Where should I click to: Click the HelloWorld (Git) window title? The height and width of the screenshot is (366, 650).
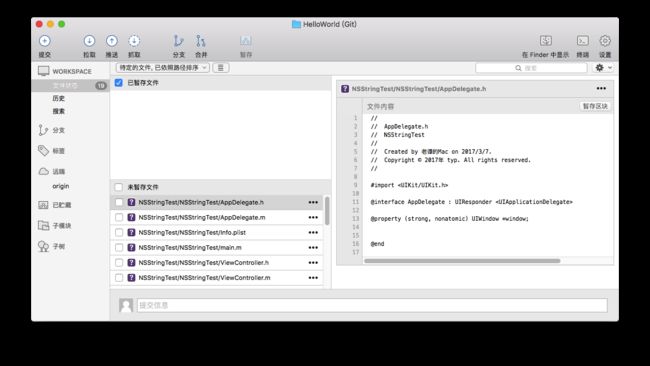(x=324, y=24)
